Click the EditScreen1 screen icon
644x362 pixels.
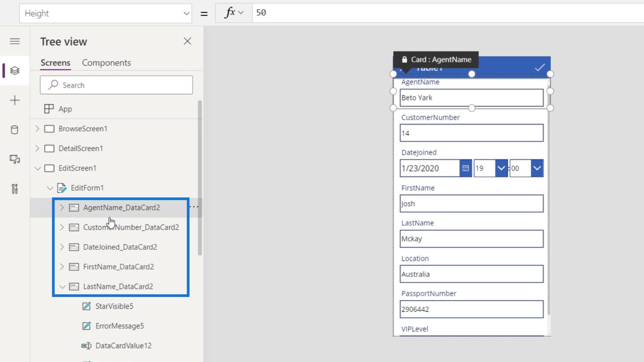coord(49,168)
